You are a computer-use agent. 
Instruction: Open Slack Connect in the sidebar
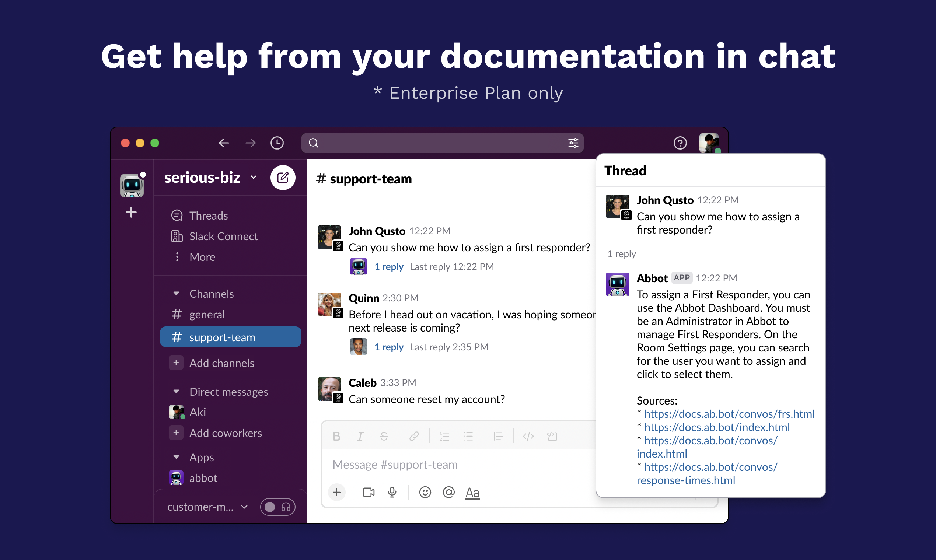point(214,237)
